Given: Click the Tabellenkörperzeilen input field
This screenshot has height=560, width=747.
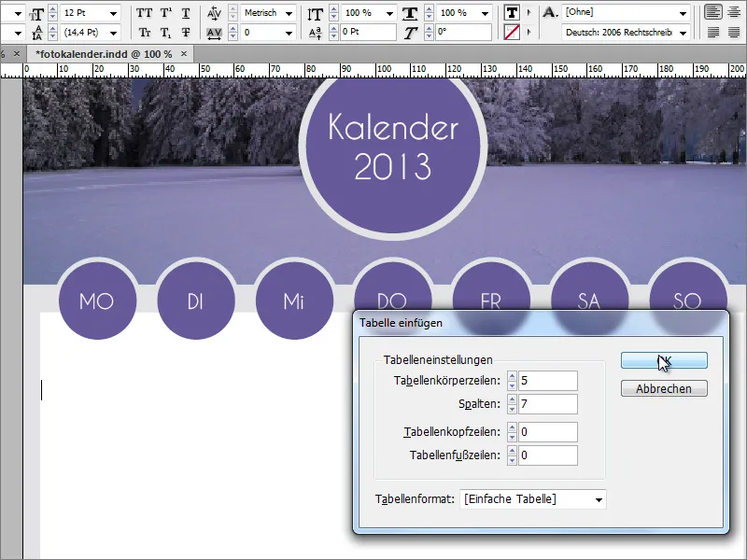Looking at the screenshot, I should tap(547, 381).
